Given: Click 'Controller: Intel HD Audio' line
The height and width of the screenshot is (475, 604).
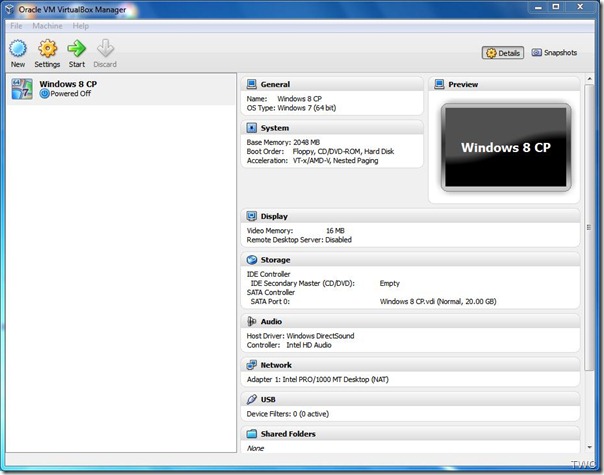Looking at the screenshot, I should point(289,345).
